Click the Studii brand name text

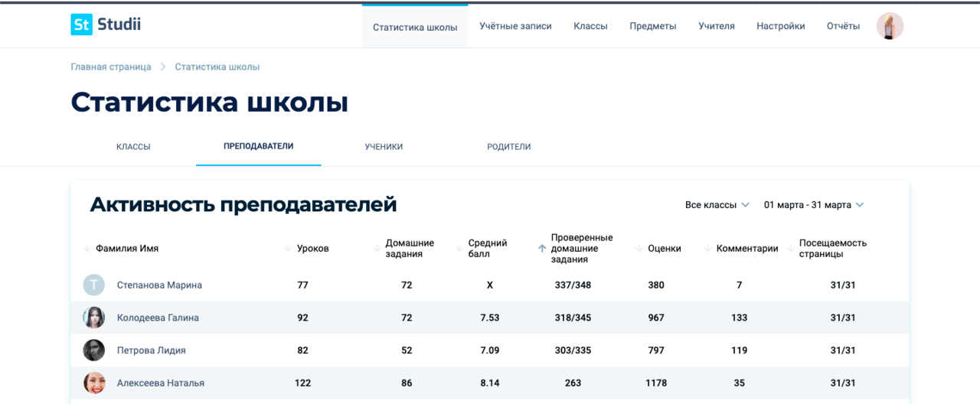pyautogui.click(x=119, y=24)
